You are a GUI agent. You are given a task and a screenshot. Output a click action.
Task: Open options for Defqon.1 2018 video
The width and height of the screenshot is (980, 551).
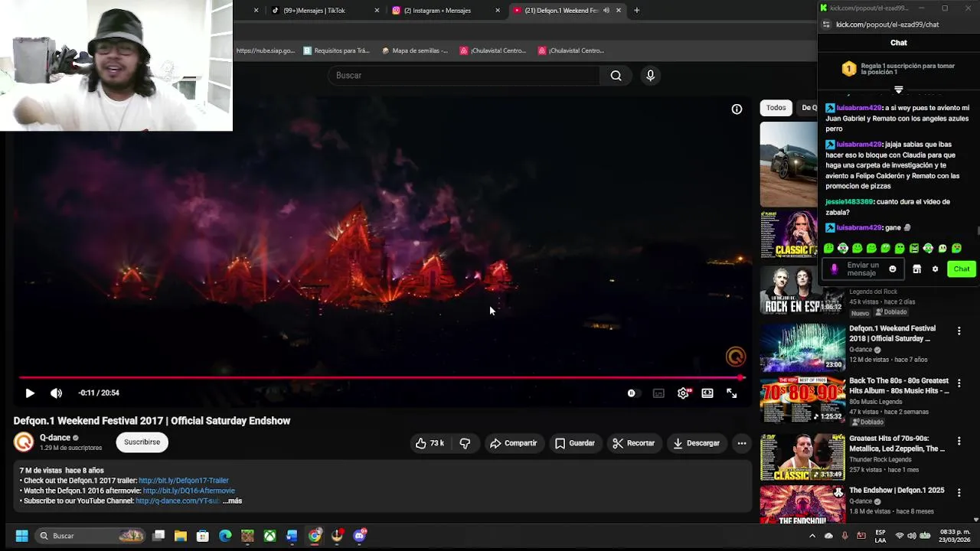click(959, 331)
